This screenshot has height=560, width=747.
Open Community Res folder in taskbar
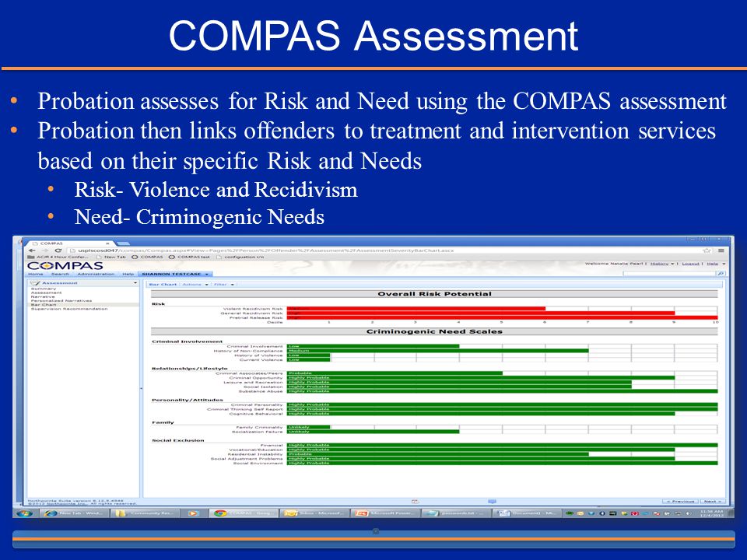click(146, 513)
